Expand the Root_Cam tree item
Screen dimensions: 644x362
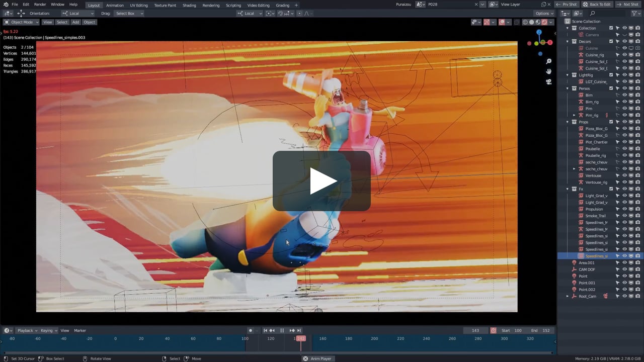click(568, 296)
